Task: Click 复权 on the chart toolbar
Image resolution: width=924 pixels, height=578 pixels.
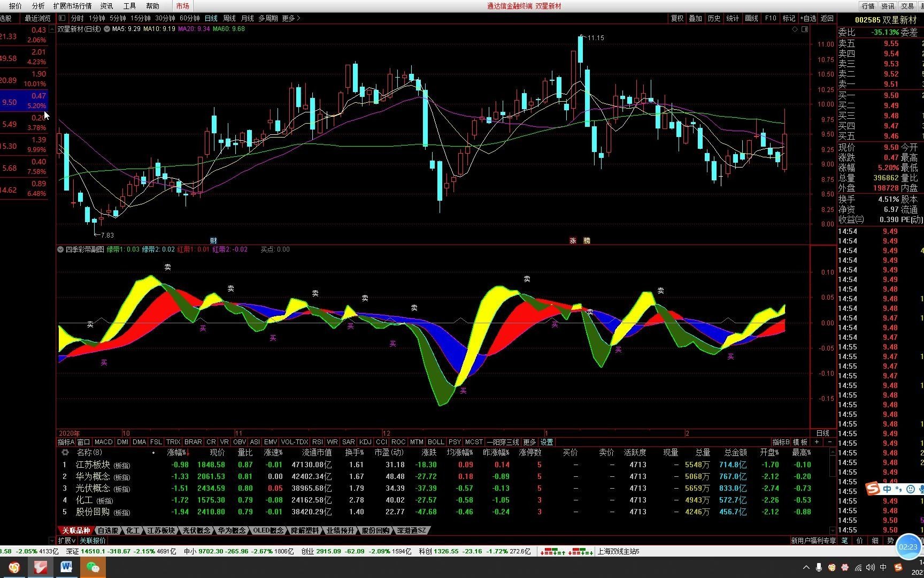Action: (x=677, y=18)
